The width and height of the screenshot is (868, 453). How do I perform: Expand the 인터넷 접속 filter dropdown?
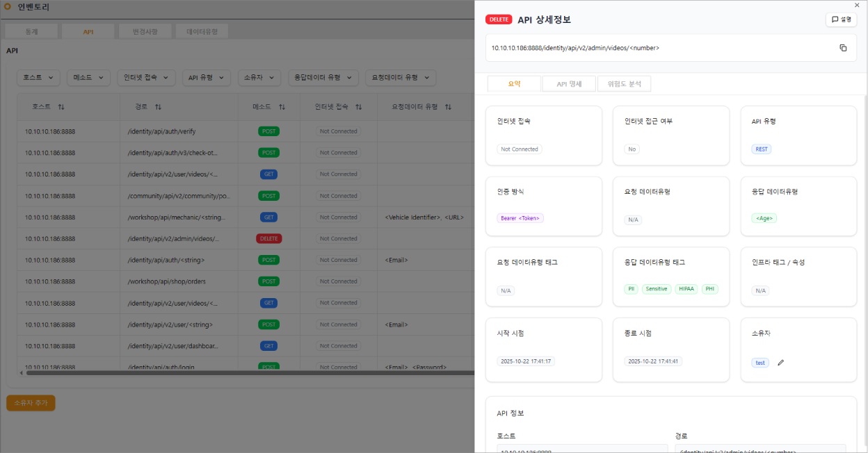pyautogui.click(x=146, y=78)
